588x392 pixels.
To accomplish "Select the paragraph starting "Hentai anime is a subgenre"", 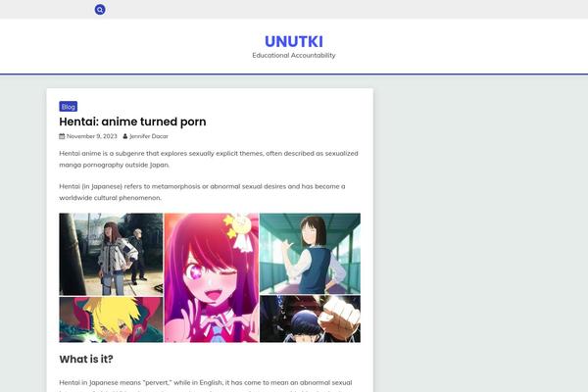I will (209, 159).
